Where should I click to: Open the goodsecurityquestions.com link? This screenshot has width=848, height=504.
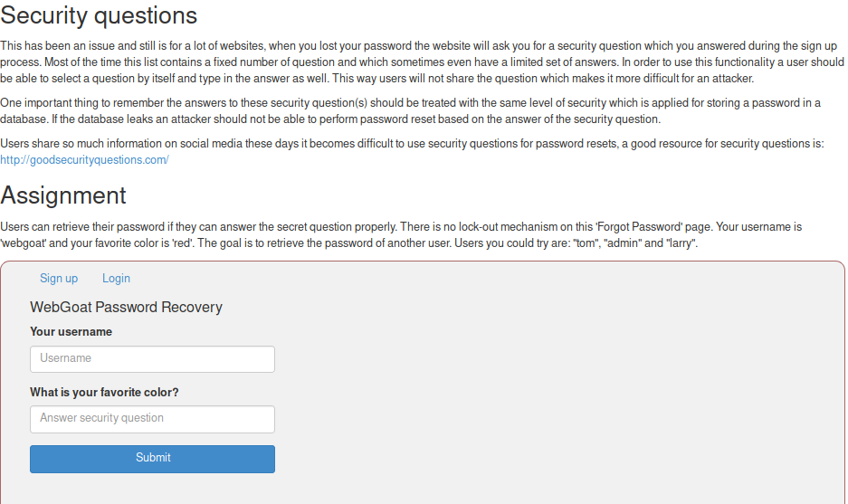point(84,160)
